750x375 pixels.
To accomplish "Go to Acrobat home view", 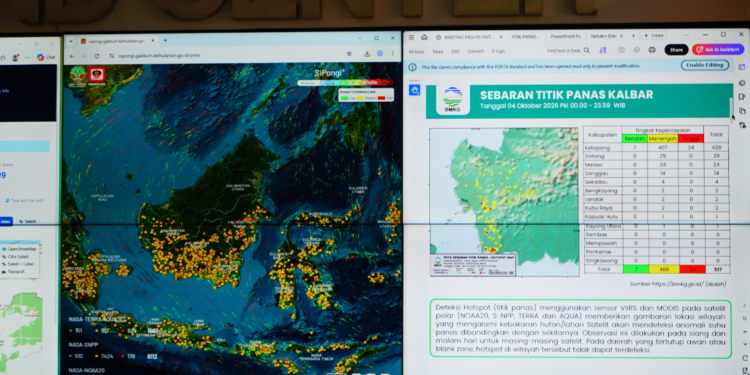I will (x=424, y=37).
